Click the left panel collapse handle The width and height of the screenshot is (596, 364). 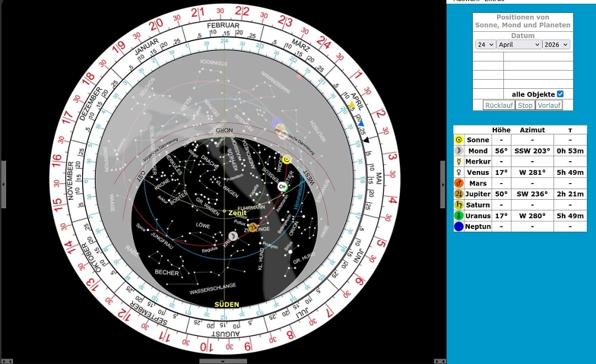(3, 184)
